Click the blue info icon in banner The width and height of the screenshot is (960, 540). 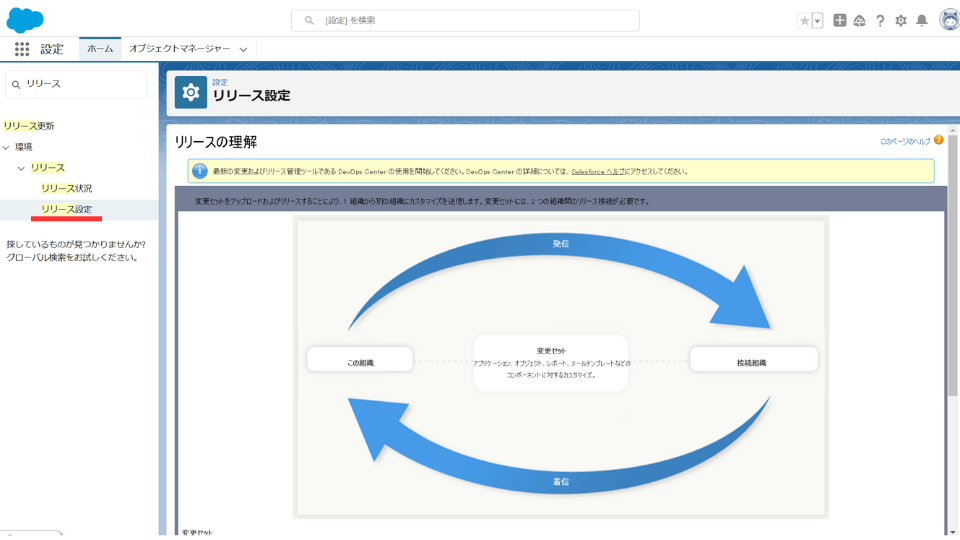200,171
